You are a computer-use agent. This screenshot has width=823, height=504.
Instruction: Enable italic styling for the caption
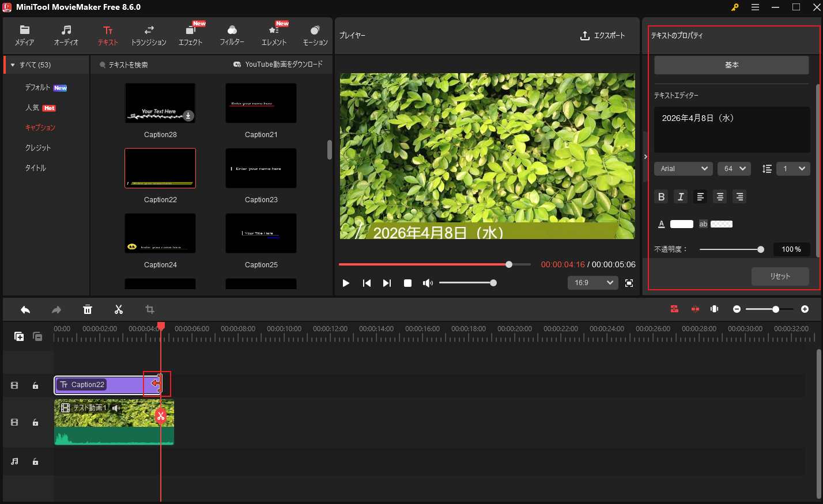click(681, 196)
